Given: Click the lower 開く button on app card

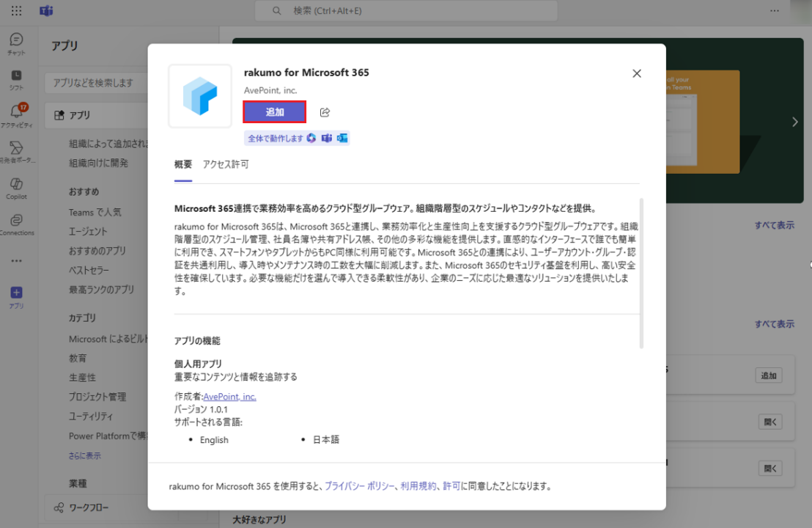Looking at the screenshot, I should tap(770, 469).
